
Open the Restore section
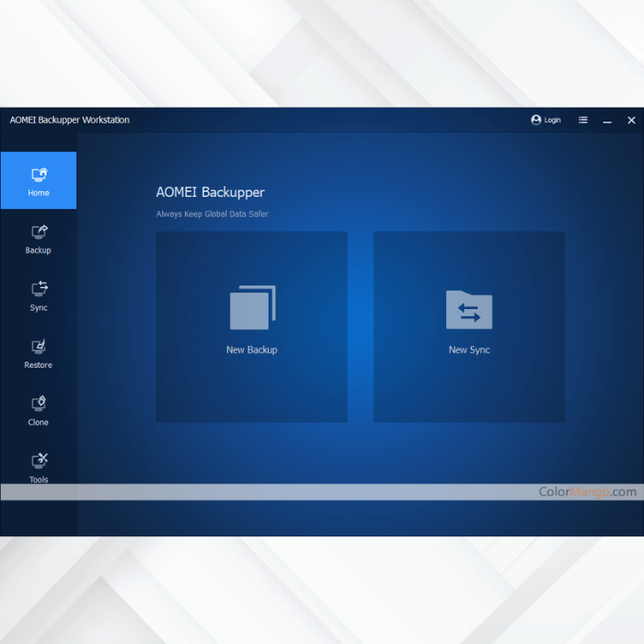tap(39, 354)
